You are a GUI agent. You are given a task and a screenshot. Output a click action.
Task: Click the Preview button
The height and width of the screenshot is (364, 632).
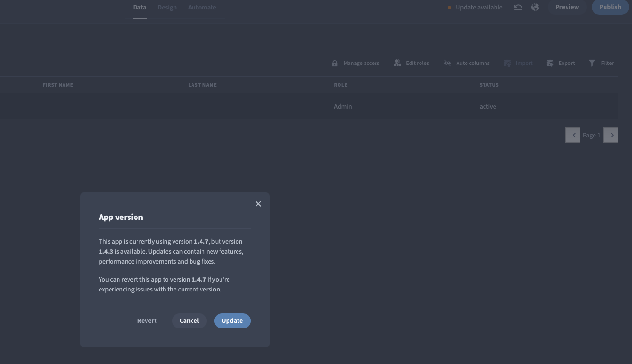567,7
